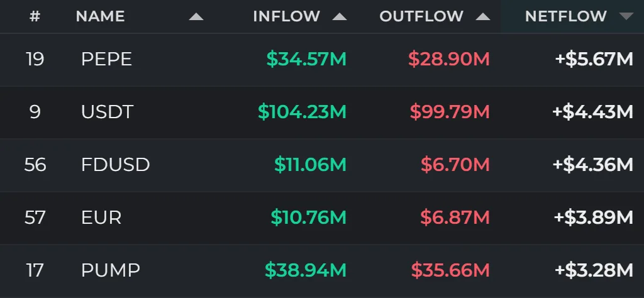Select PUMP netflow value +$3.28M
644x298 pixels.
(x=594, y=270)
